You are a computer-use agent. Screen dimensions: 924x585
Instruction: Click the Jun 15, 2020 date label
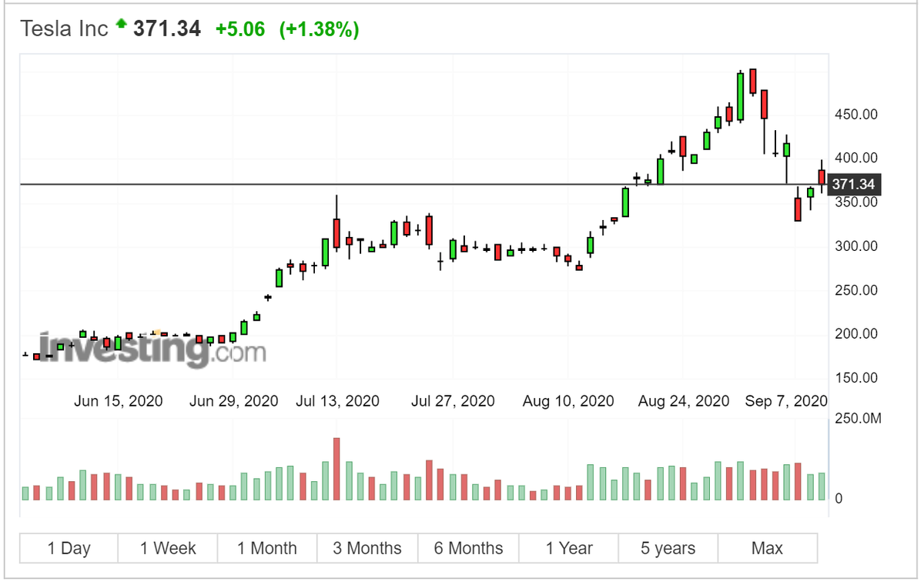pos(119,401)
